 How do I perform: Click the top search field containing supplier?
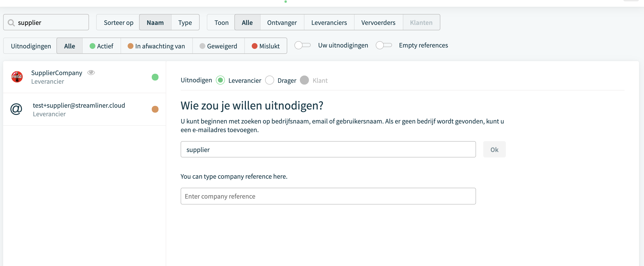(x=46, y=22)
